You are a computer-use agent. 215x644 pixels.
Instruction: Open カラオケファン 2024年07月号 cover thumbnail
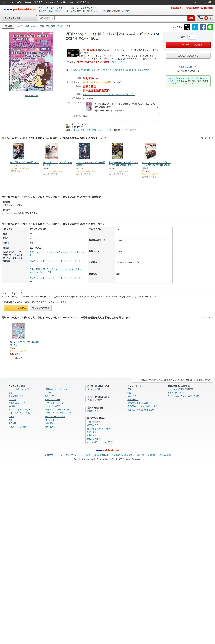tap(84, 151)
